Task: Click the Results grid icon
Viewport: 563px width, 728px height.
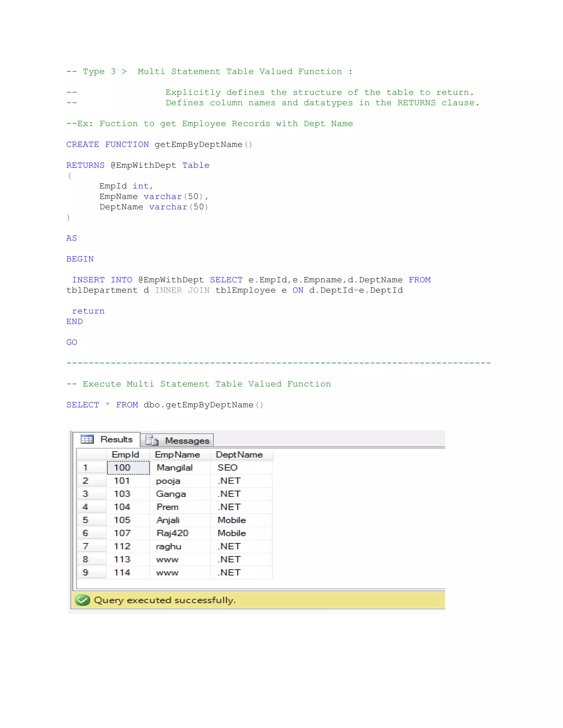Action: 87,439
